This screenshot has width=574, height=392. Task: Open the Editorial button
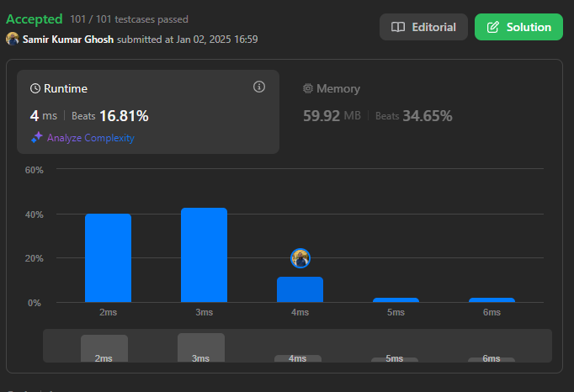point(423,27)
